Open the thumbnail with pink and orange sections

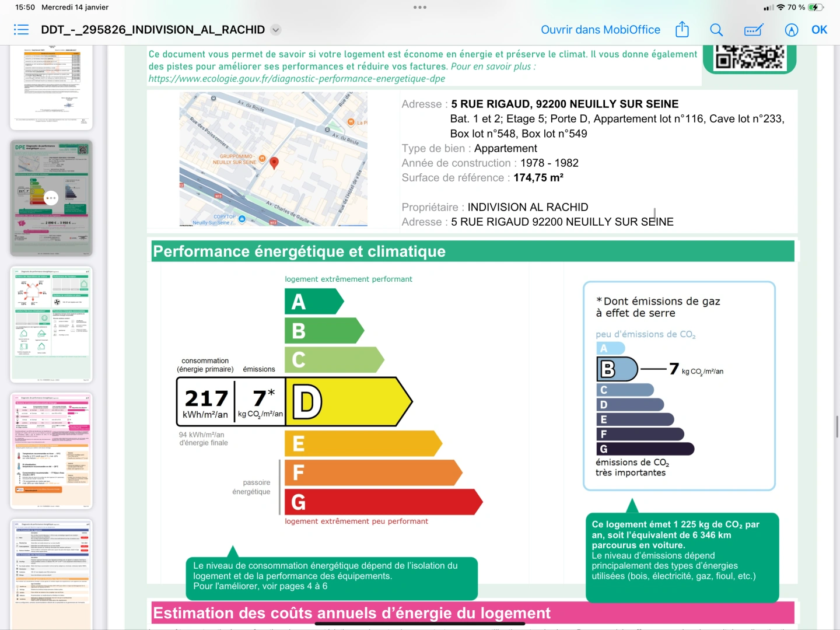(51, 451)
